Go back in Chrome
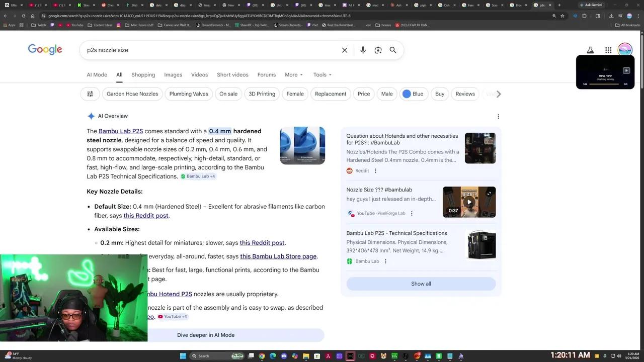 [6, 16]
